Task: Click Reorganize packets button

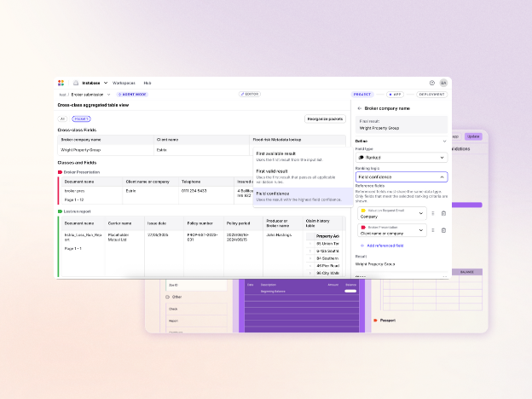Action: coord(325,119)
